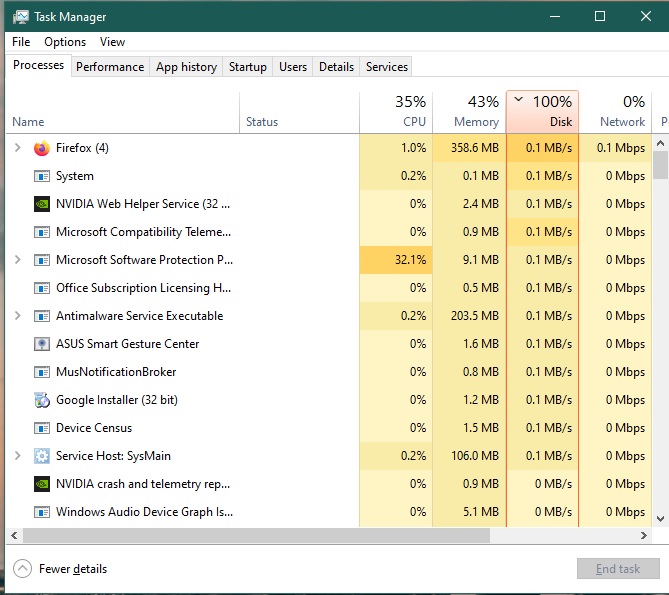The width and height of the screenshot is (669, 595).
Task: Click Microsoft Software Protection Platform icon
Action: (42, 260)
